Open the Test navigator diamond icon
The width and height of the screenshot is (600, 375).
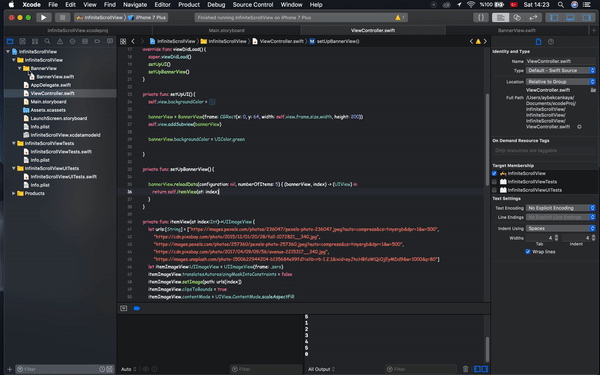(72, 41)
